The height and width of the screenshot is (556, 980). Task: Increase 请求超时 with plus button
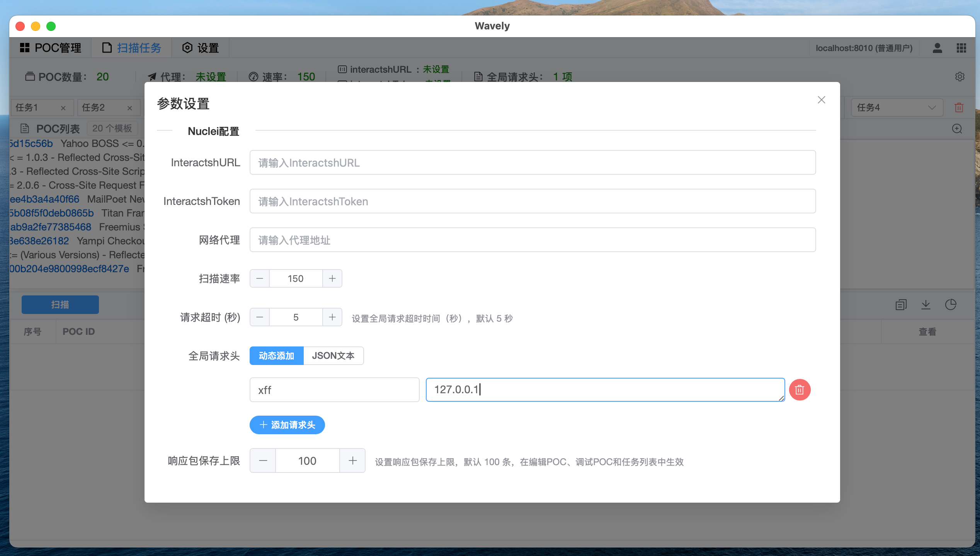pos(332,317)
